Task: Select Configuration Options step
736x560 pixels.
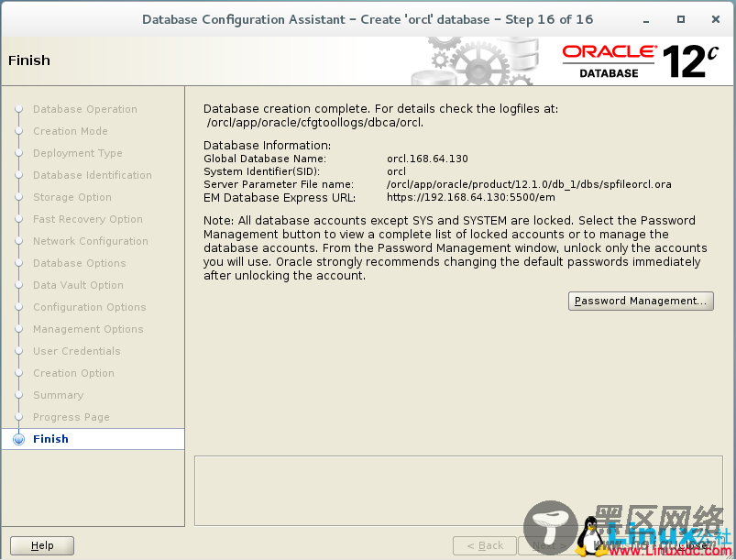Action: click(90, 307)
